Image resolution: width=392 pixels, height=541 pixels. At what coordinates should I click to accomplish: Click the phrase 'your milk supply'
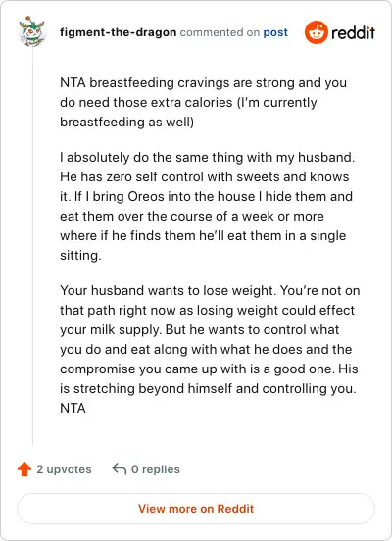pos(110,330)
